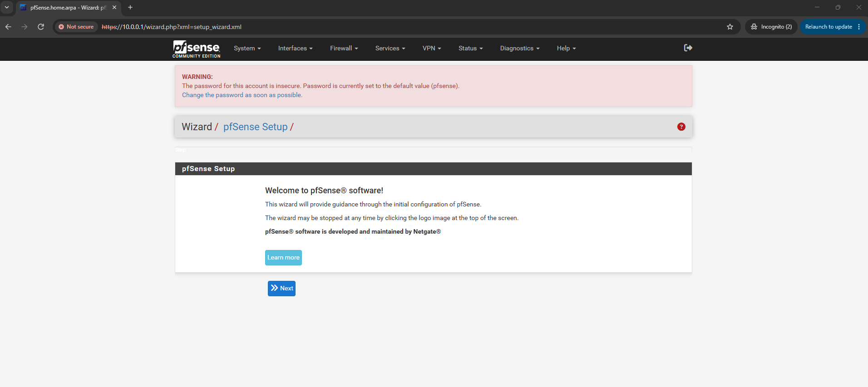This screenshot has height=387, width=868.
Task: Expand the Firewall menu
Action: (344, 48)
